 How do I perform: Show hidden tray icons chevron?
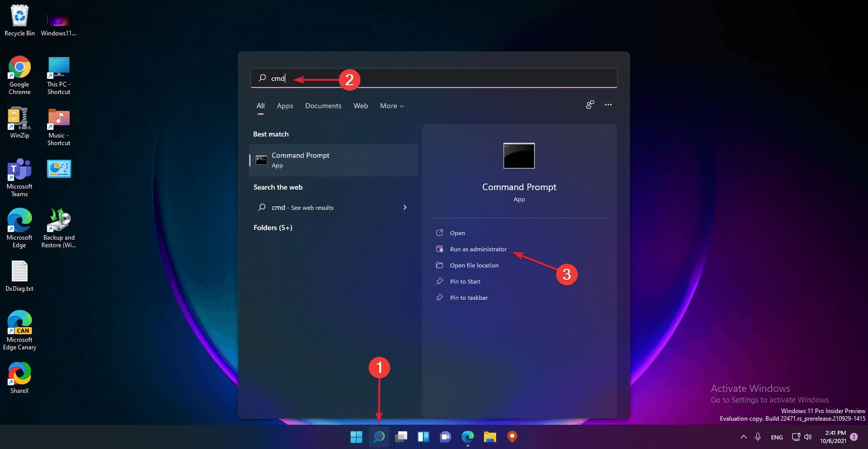743,437
